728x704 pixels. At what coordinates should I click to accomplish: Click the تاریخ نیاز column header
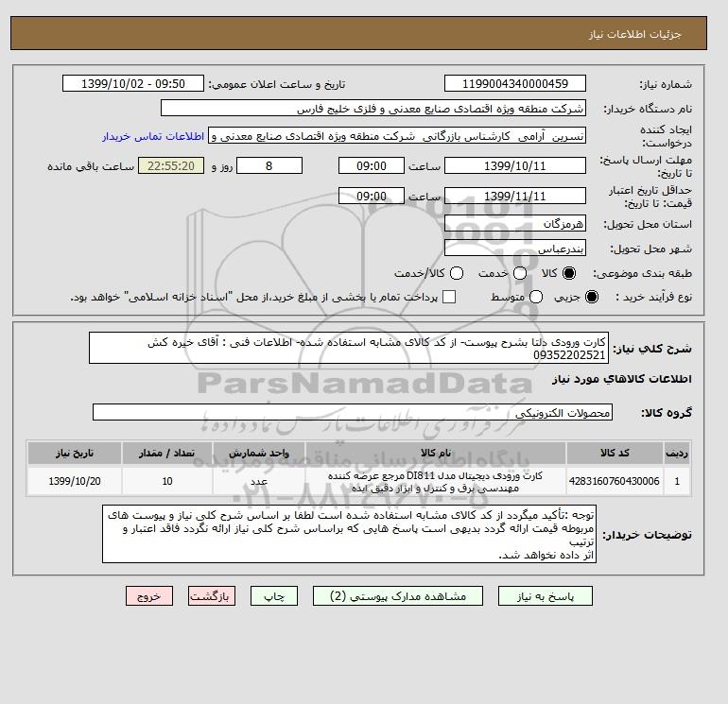(75, 453)
